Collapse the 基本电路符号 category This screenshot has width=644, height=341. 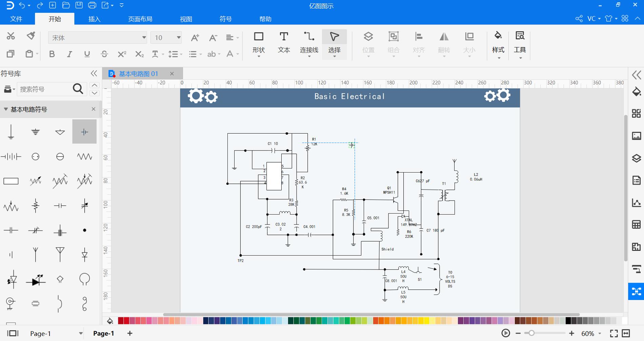6,109
